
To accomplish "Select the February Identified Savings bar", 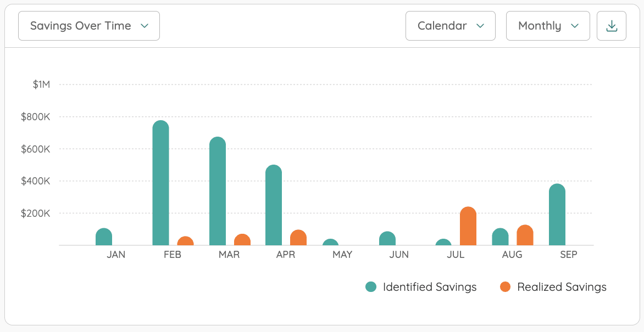I will click(160, 183).
